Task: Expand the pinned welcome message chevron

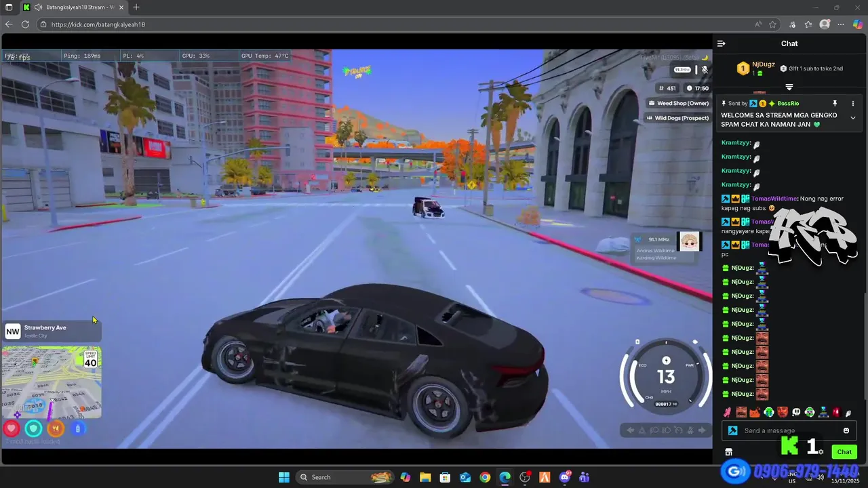Action: tap(853, 117)
